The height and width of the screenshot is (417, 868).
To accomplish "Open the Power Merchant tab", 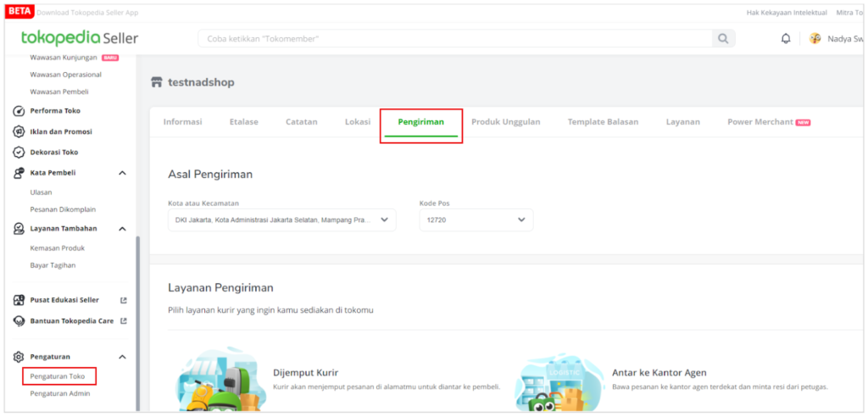I will [768, 122].
